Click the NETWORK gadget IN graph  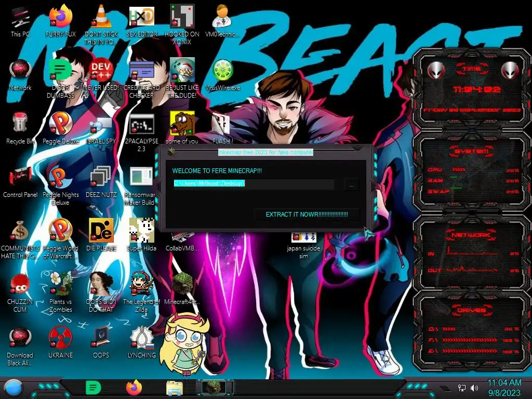tap(473, 252)
